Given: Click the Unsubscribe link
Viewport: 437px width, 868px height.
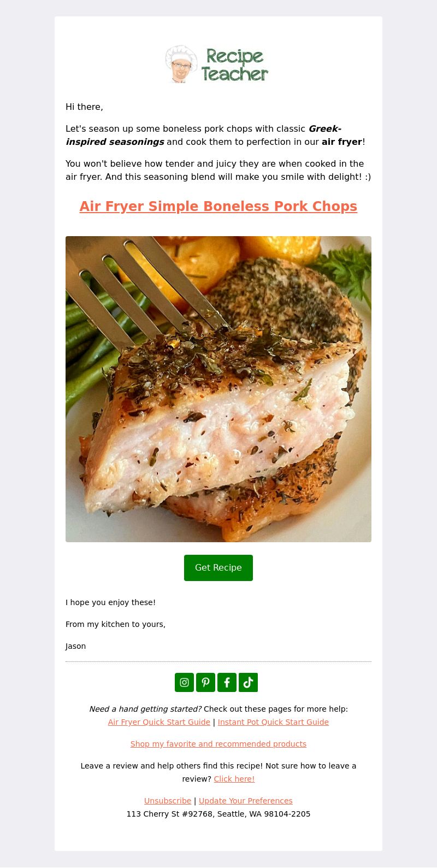Looking at the screenshot, I should click(x=168, y=801).
